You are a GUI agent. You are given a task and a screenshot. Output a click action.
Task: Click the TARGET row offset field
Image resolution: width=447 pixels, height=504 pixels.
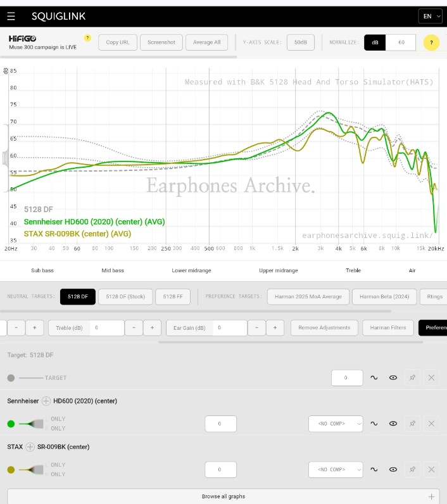click(347, 377)
